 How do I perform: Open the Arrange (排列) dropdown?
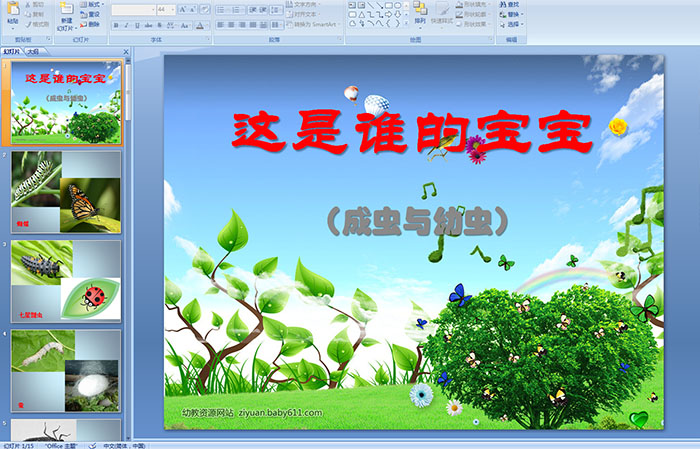click(420, 14)
